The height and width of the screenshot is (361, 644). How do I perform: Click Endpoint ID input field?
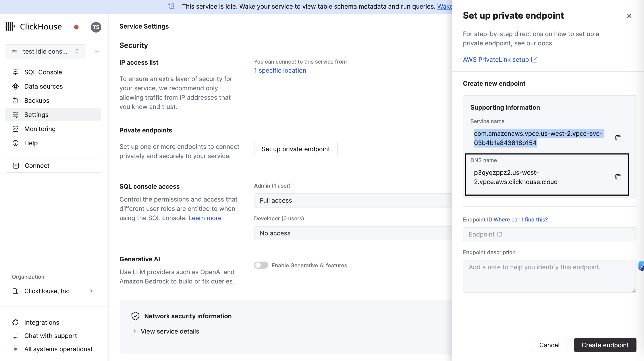(549, 234)
